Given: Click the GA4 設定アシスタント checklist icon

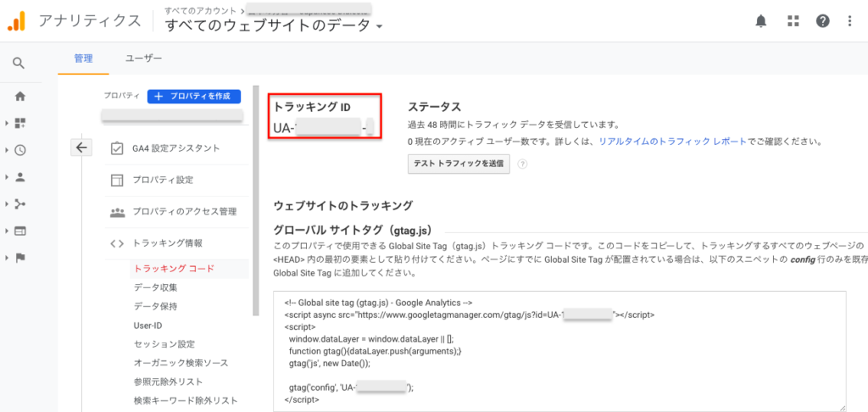Looking at the screenshot, I should click(117, 148).
